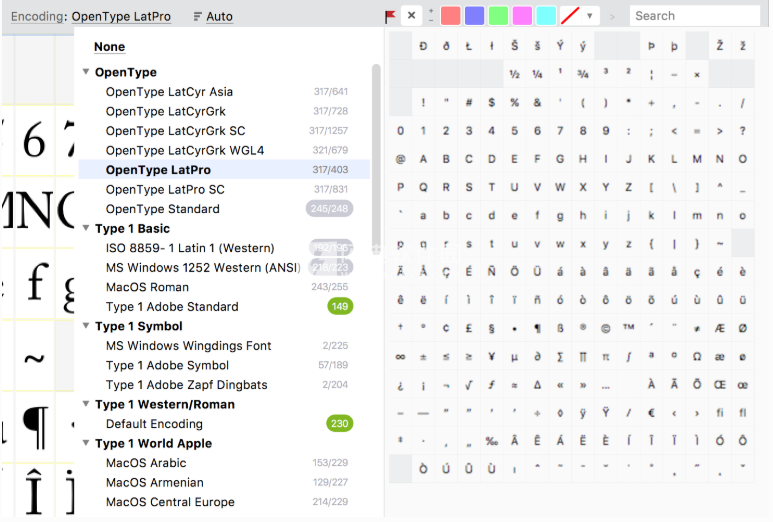Select the infinity ∞ glyph cell
The image size is (773, 522).
pyautogui.click(x=400, y=356)
